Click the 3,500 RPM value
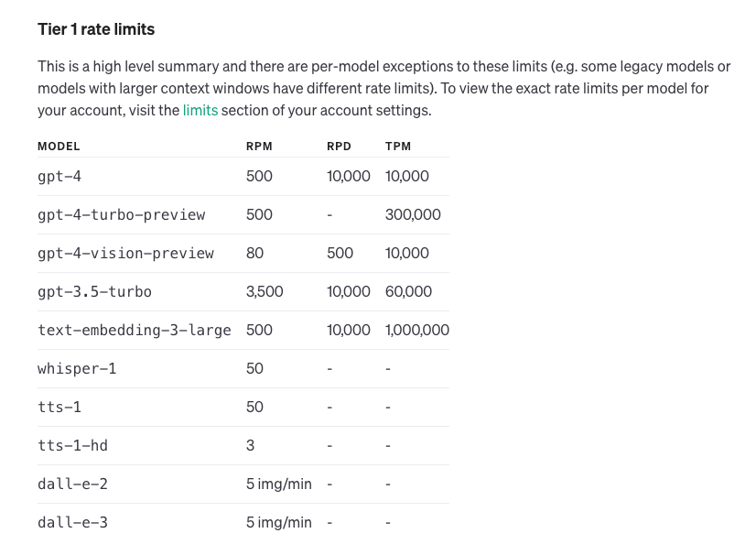This screenshot has height=555, width=756. click(265, 291)
